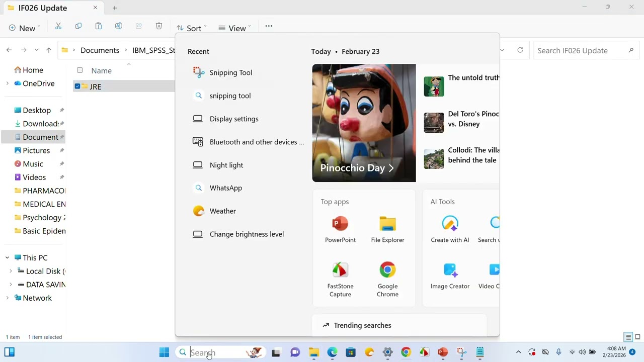Add a new File Explorer tab

pos(115,8)
